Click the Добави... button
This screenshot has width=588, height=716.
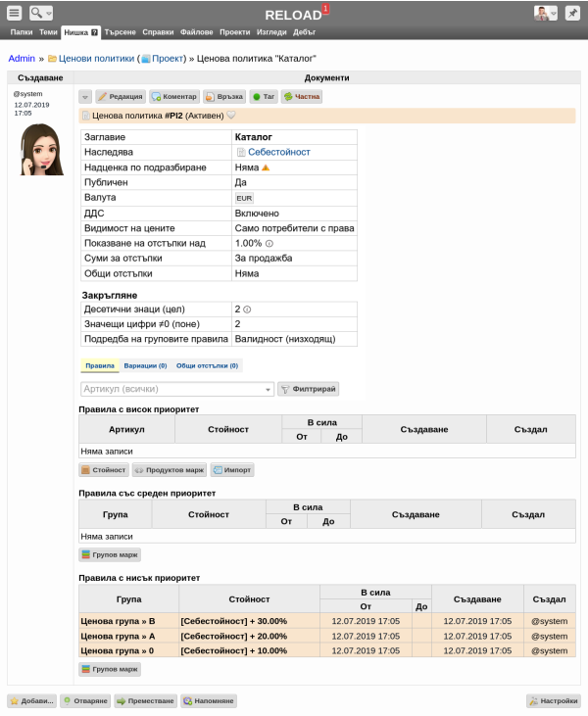tap(31, 701)
